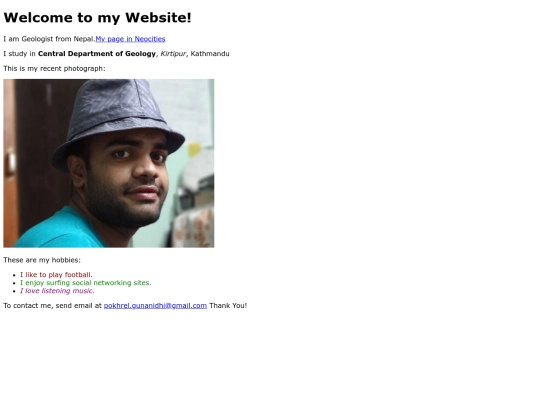Click the I am Geologist from Nepal text
540x405 pixels.
point(49,39)
